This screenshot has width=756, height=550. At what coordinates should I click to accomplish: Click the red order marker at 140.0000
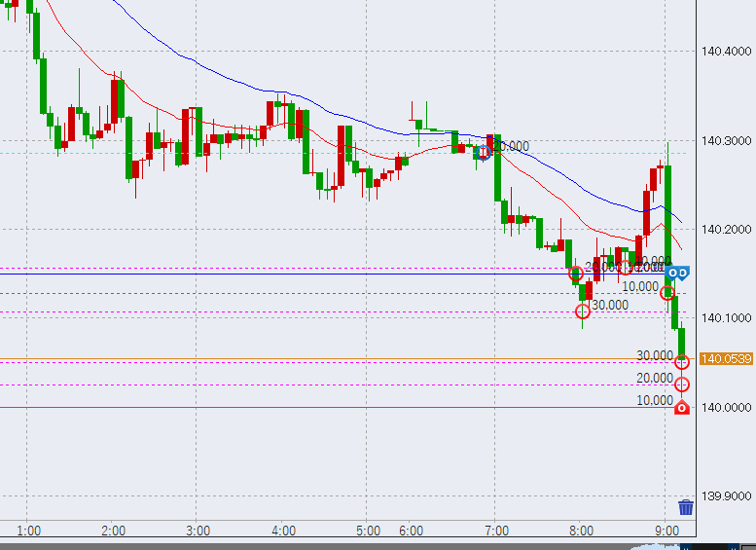click(682, 408)
